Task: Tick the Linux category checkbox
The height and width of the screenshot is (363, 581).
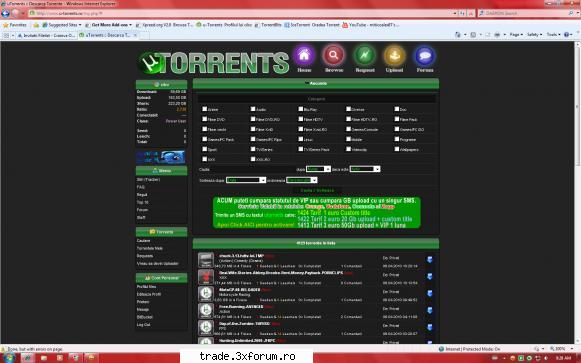Action: 301,139
